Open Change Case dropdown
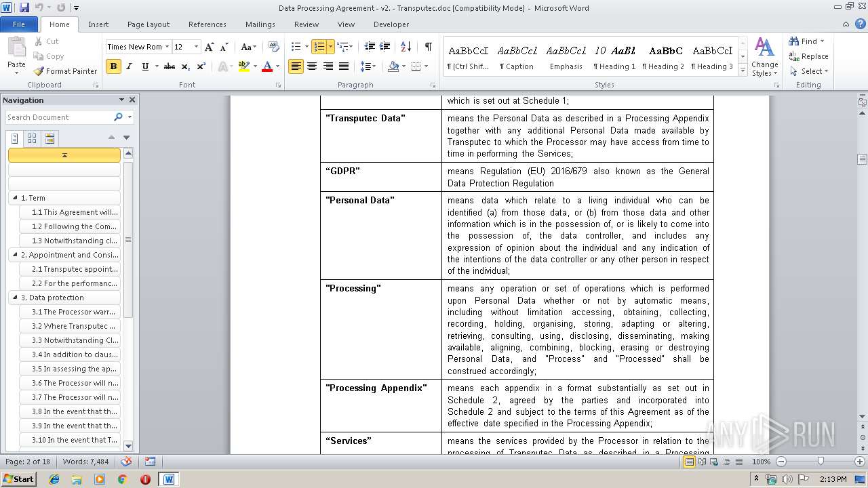 pyautogui.click(x=248, y=47)
